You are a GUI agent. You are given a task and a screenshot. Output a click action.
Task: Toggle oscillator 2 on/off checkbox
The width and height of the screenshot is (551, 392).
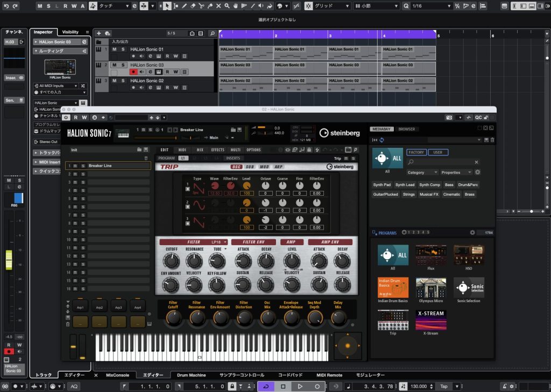pos(187,206)
